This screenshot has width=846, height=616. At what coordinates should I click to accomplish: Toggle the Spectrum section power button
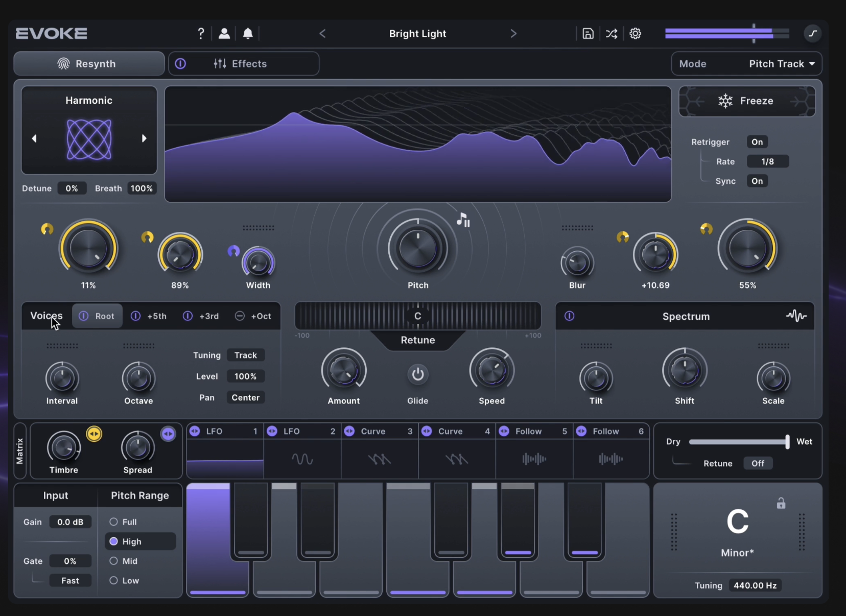click(569, 316)
